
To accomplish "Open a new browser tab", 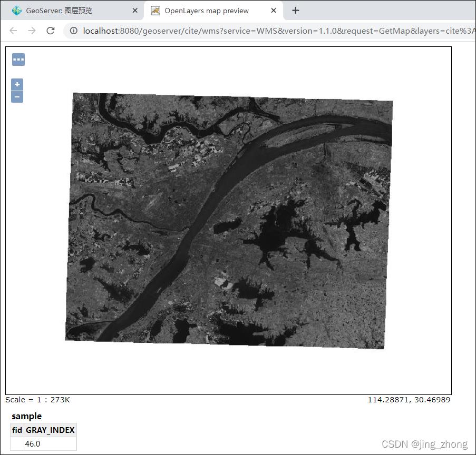I will click(x=295, y=11).
